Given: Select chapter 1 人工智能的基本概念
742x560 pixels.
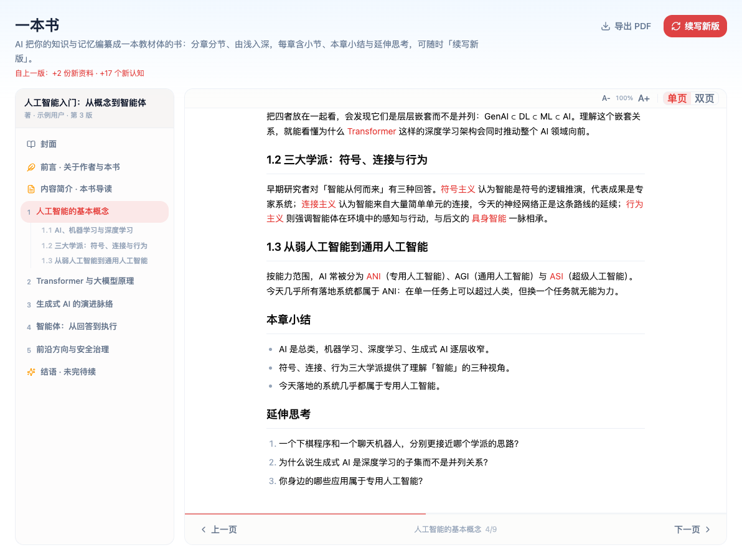Looking at the screenshot, I should point(95,212).
